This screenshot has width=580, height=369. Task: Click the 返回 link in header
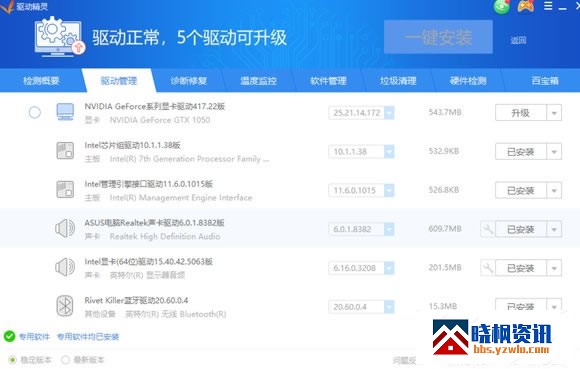tap(518, 40)
